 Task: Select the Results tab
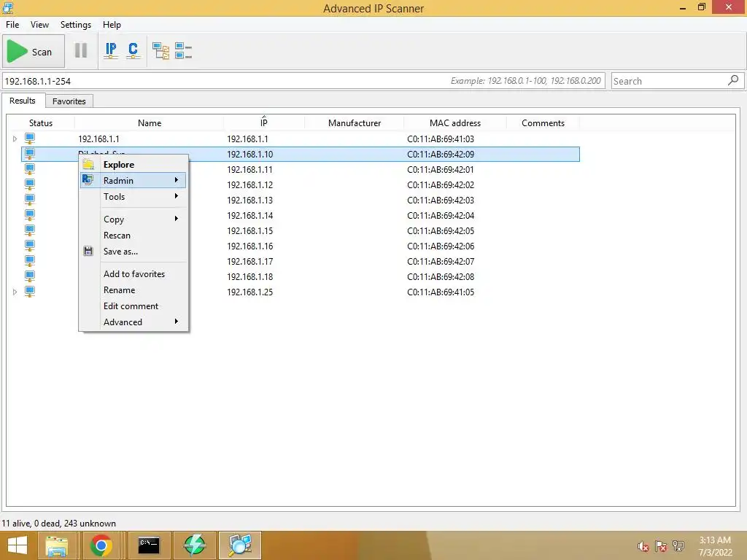point(23,101)
